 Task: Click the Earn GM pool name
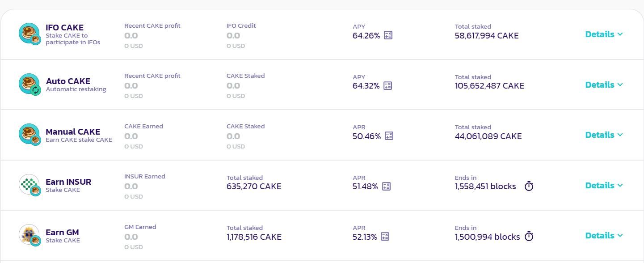pos(62,233)
